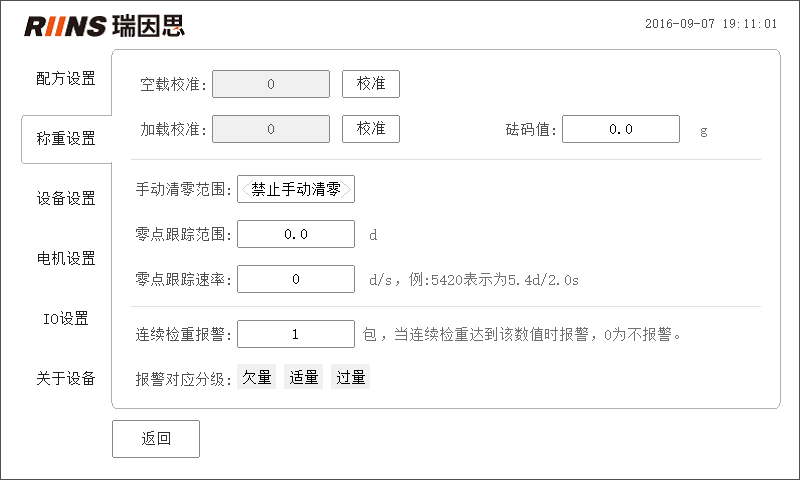Click 校准 button for 加载校准

[x=371, y=129]
